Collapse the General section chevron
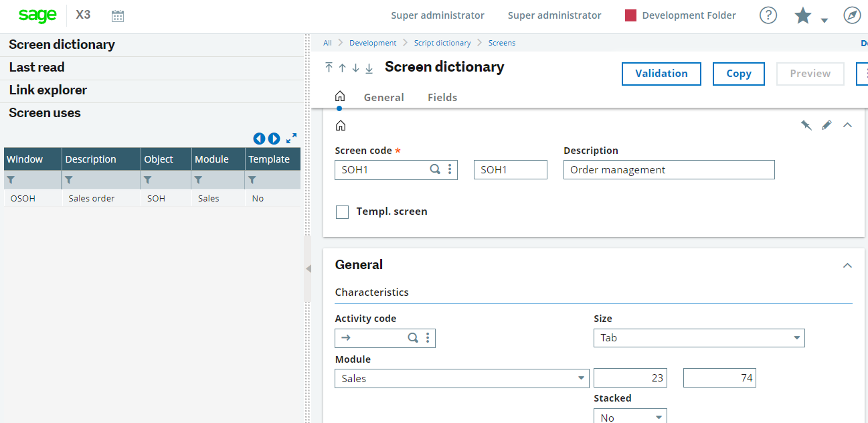Screen dimensions: 868x423 click(847, 265)
